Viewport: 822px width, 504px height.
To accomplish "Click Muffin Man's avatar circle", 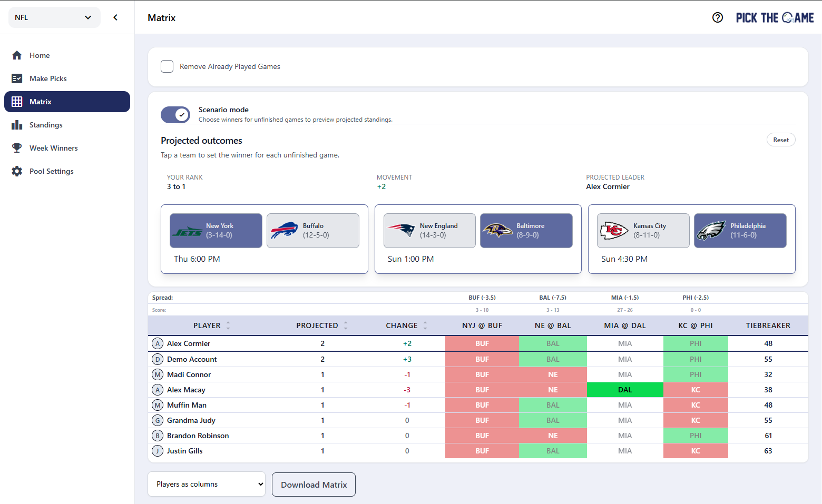I will click(158, 405).
